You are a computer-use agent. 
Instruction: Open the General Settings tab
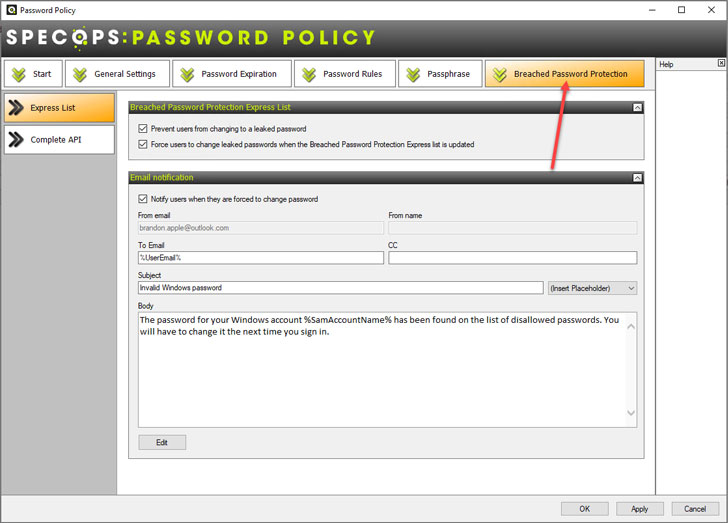click(117, 74)
